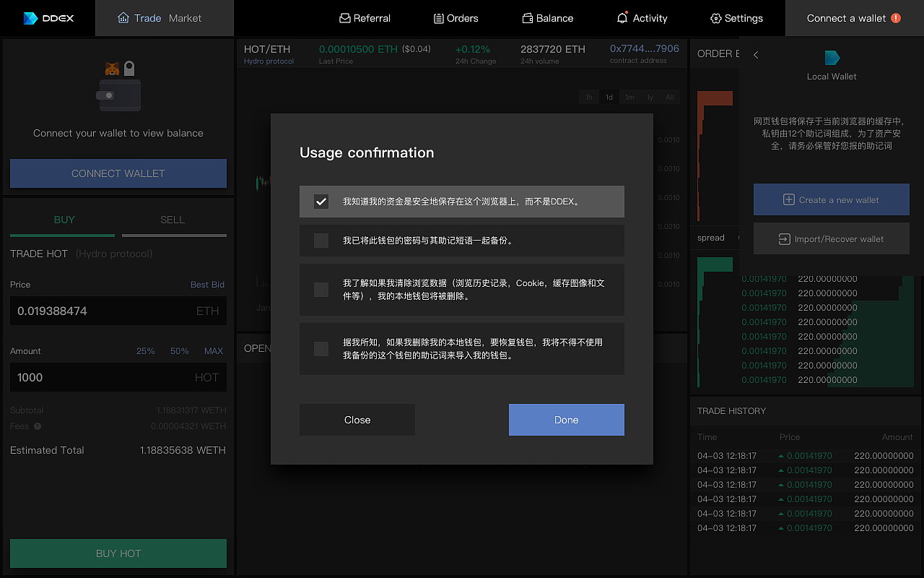The height and width of the screenshot is (578, 924).
Task: Click the Local Wallet gem icon
Action: click(x=831, y=57)
